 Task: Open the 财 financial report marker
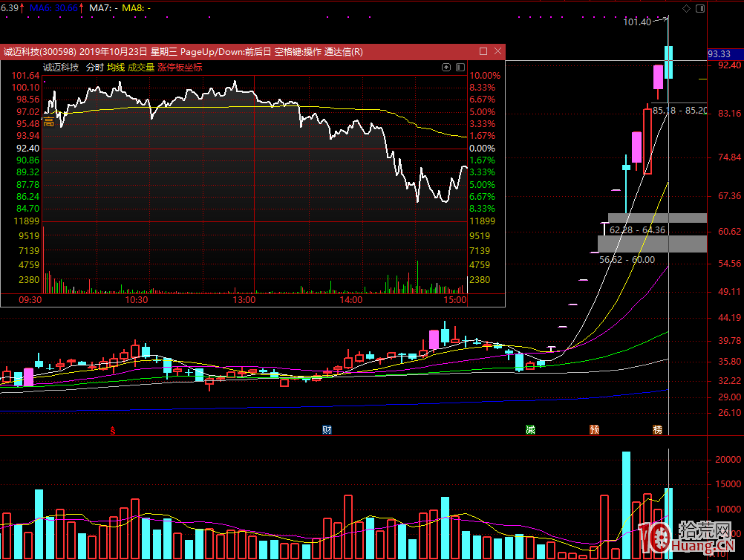click(x=326, y=430)
